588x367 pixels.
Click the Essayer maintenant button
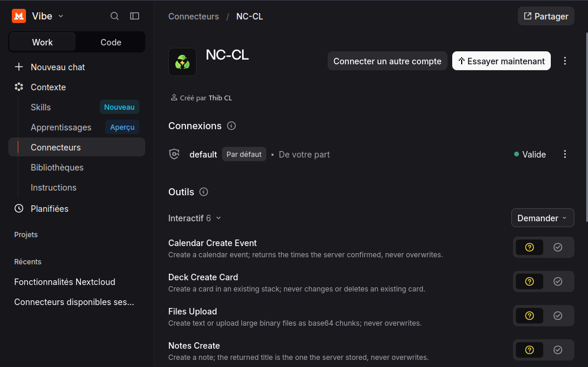(501, 61)
